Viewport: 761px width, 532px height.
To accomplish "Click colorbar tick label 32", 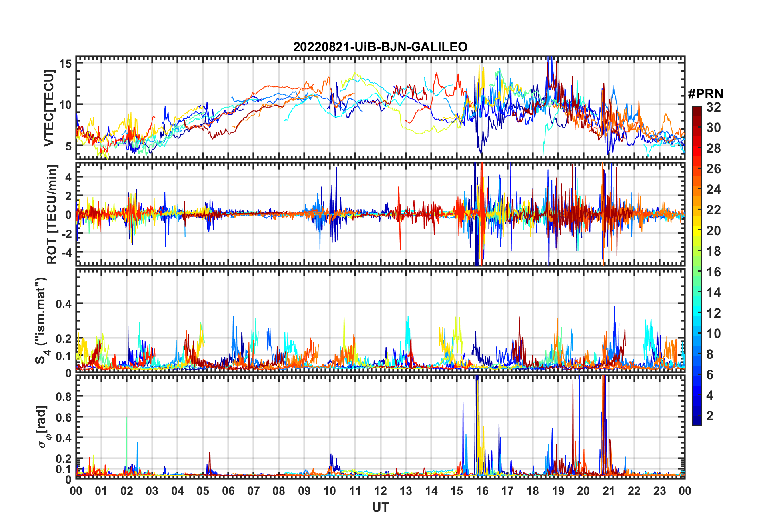I will pyautogui.click(x=713, y=107).
